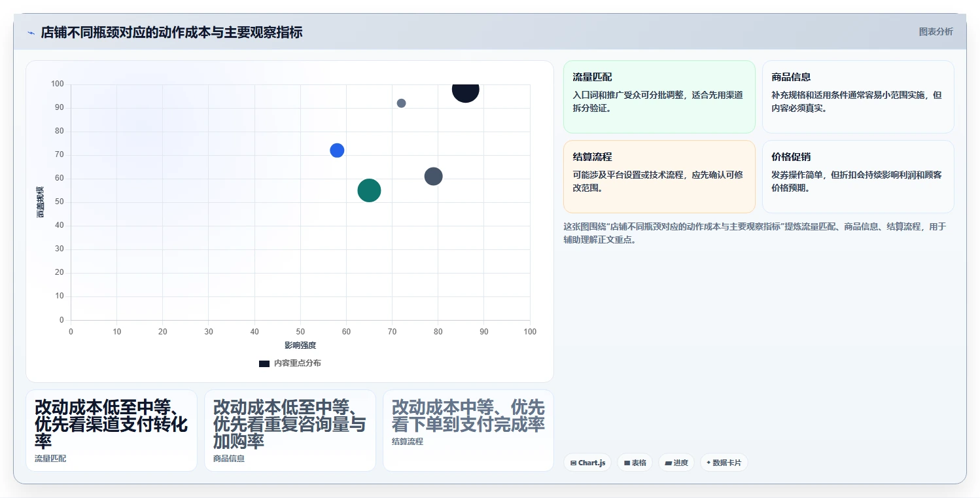The width and height of the screenshot is (980, 498).
Task: Click the blue bubble on the chart
Action: pos(337,151)
